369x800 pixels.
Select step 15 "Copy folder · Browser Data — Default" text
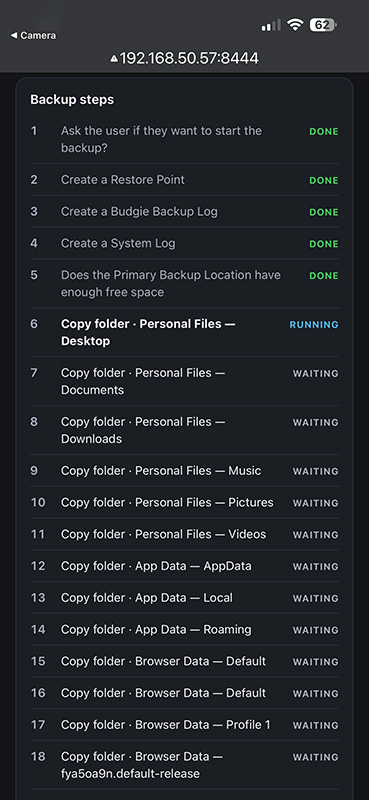coord(163,661)
